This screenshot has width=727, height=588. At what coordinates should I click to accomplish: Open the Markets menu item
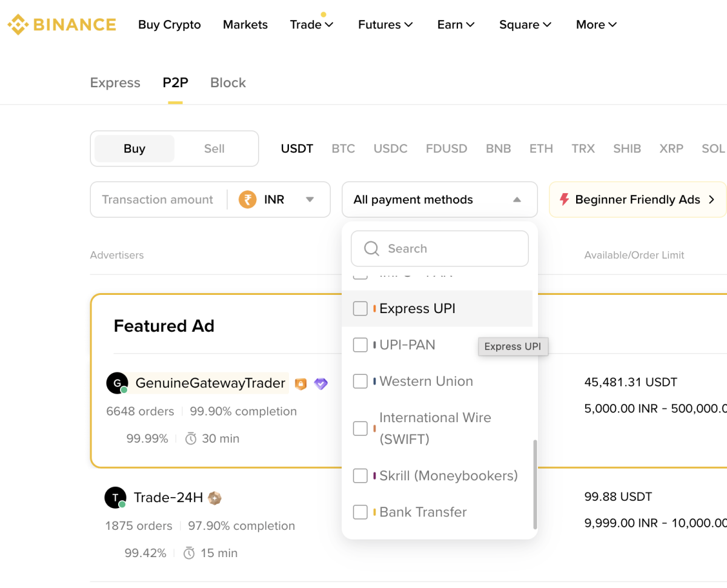pos(245,25)
